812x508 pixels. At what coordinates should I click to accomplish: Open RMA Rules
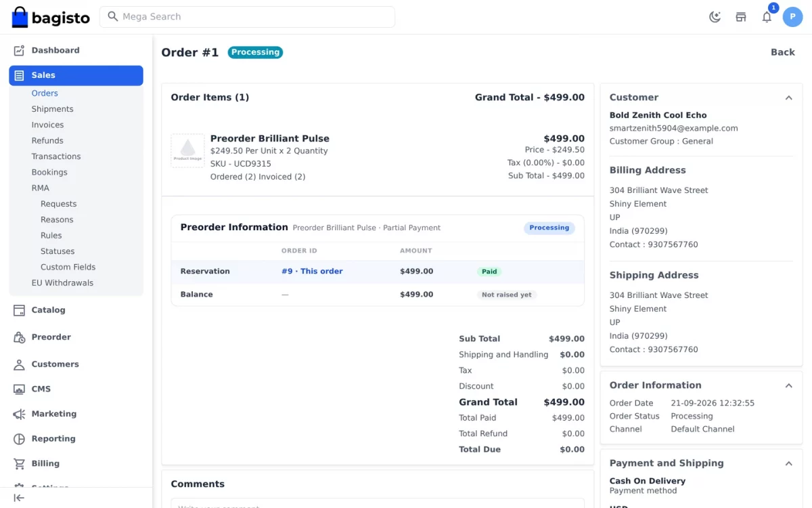(51, 236)
